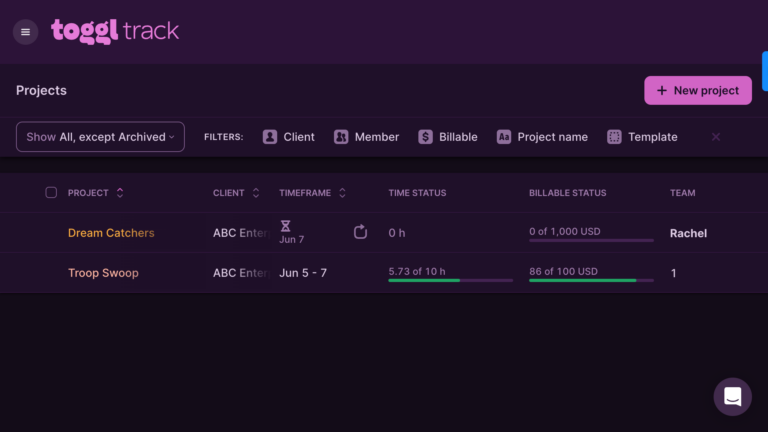Viewport: 768px width, 432px height.
Task: Filter projects by Billable
Action: tap(447, 137)
